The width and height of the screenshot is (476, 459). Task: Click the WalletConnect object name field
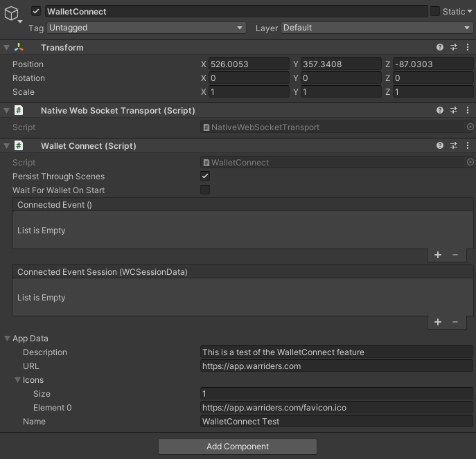236,12
